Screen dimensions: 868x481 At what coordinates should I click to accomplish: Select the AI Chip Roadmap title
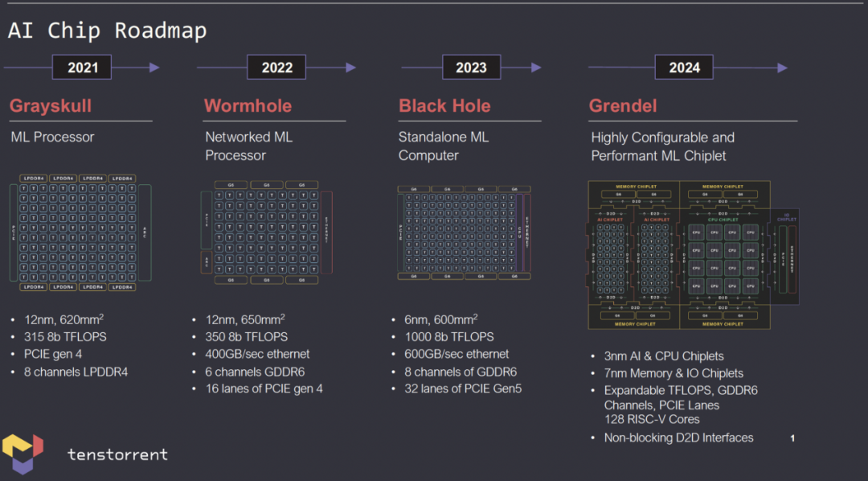click(x=108, y=31)
